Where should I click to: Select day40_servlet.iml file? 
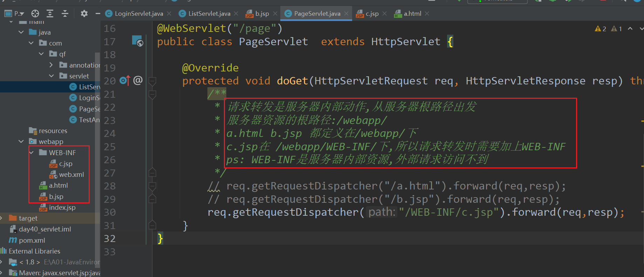40,229
